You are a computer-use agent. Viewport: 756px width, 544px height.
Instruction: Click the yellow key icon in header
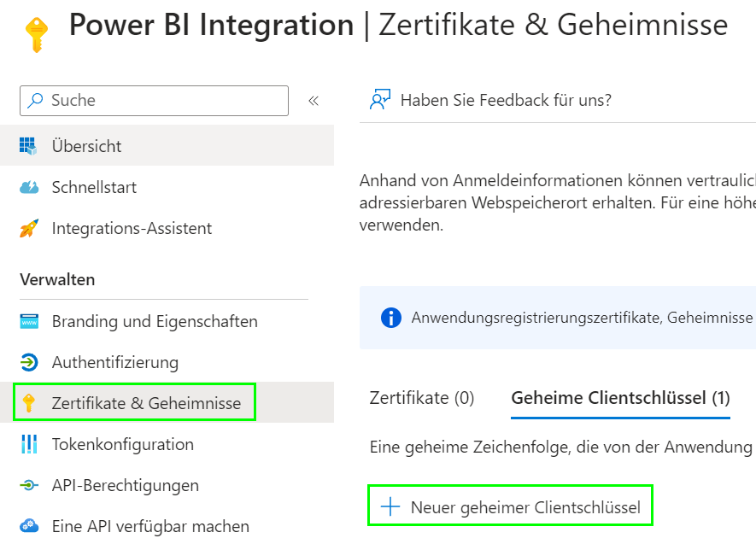pos(37,32)
